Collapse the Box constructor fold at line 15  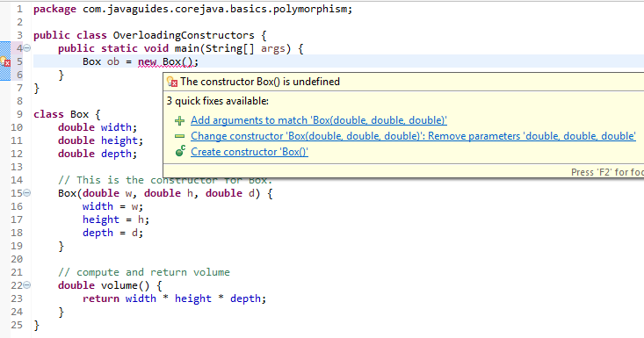(x=27, y=193)
